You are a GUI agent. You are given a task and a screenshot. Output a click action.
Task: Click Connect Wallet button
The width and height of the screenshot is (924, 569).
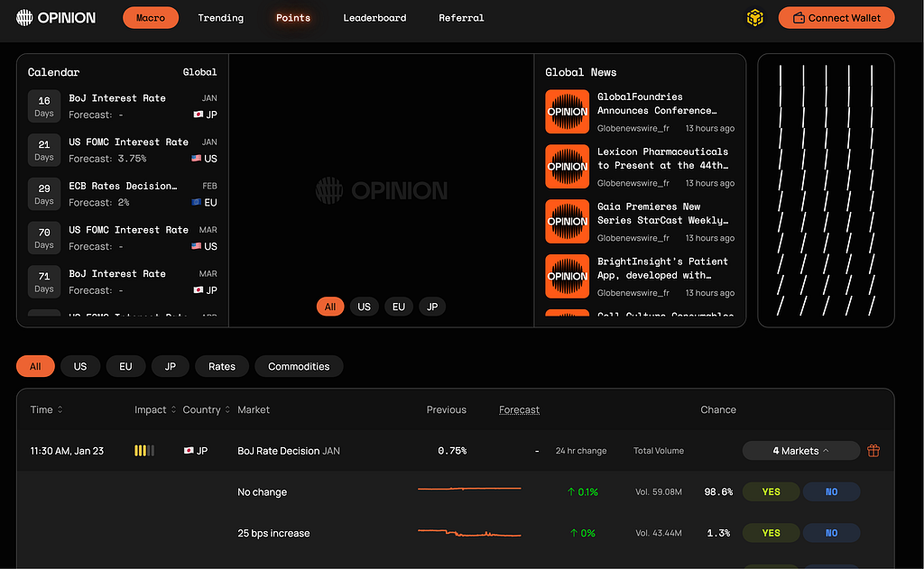(836, 18)
